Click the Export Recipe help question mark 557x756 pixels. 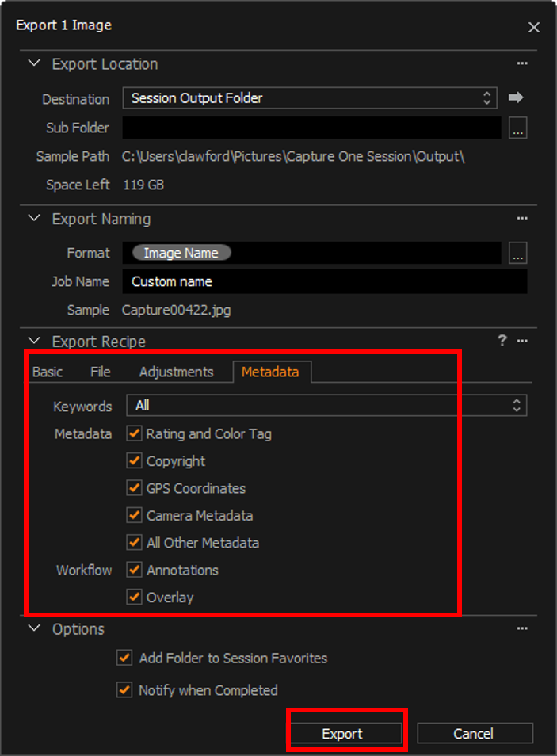point(502,341)
